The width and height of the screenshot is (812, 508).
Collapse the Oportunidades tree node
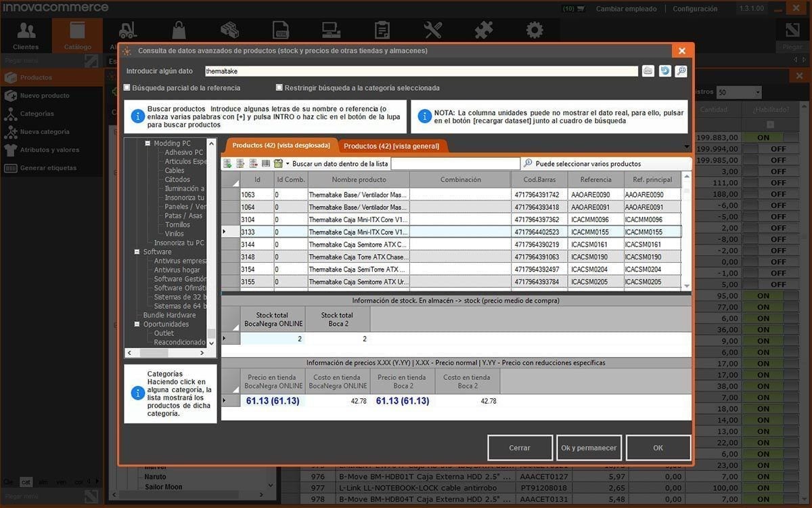[x=137, y=324]
